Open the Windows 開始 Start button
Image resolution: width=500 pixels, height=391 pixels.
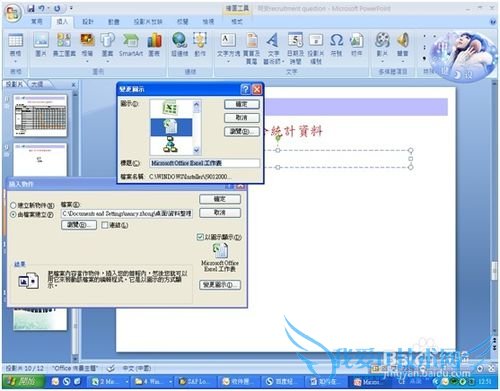click(23, 381)
